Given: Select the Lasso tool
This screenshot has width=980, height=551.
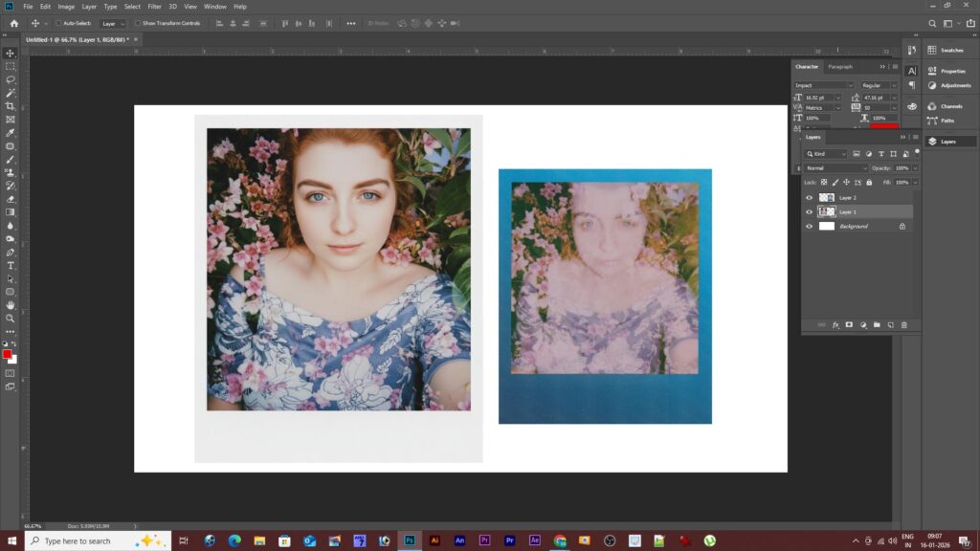Looking at the screenshot, I should tap(11, 79).
